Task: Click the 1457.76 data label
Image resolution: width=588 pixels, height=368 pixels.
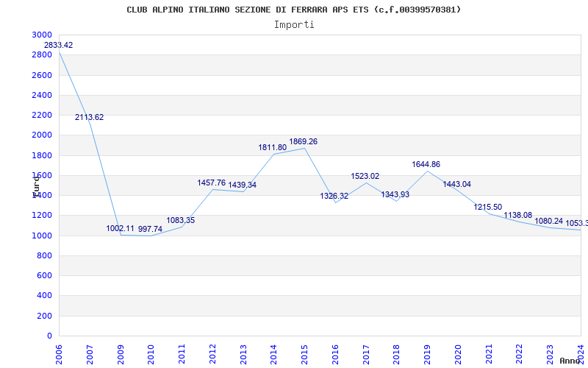Action: (x=212, y=183)
